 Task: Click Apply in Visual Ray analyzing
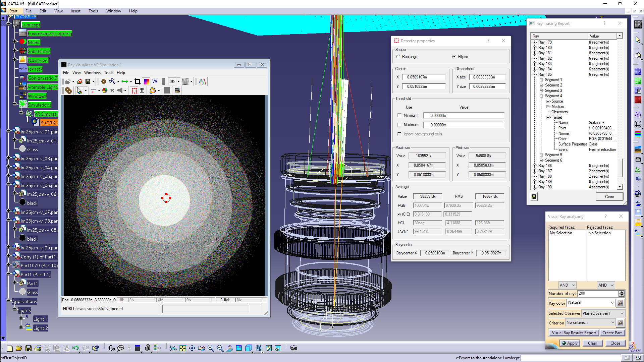[x=570, y=343]
